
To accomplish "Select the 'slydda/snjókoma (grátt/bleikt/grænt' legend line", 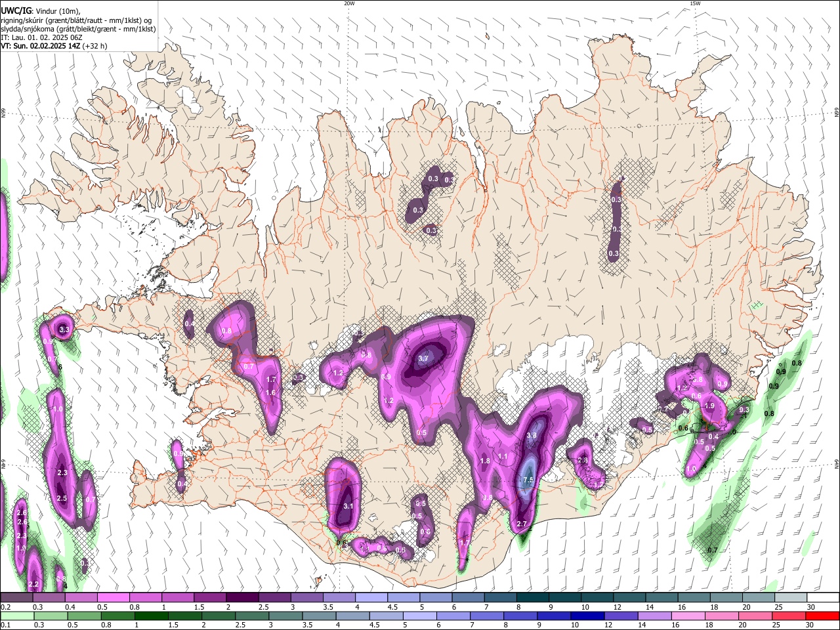I will coord(78,29).
